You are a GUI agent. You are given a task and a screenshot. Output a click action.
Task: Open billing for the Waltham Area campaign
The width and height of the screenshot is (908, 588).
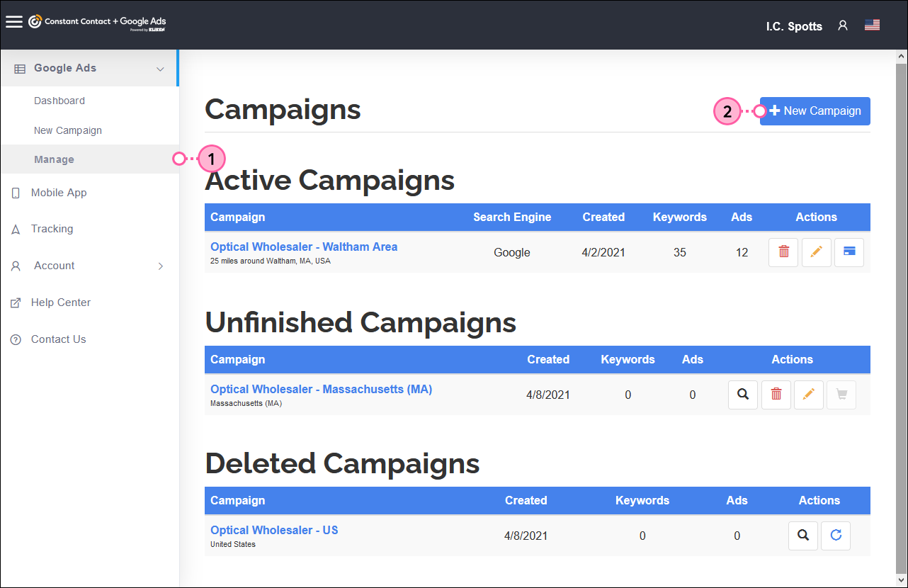849,252
